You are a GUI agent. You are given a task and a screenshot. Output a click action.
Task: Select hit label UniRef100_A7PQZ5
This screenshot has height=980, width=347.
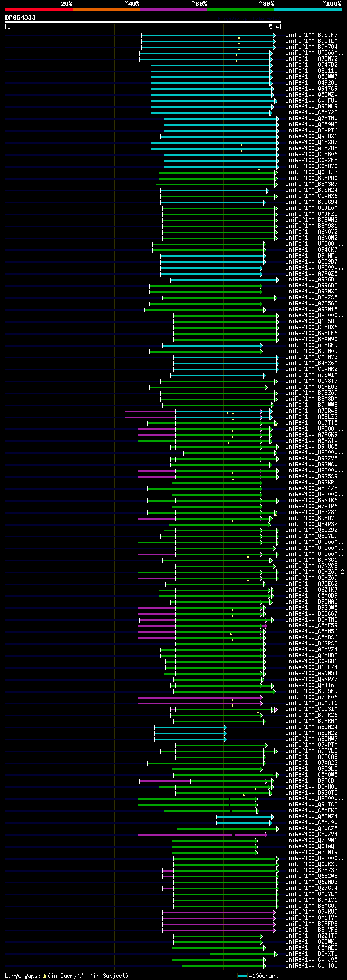(311, 274)
